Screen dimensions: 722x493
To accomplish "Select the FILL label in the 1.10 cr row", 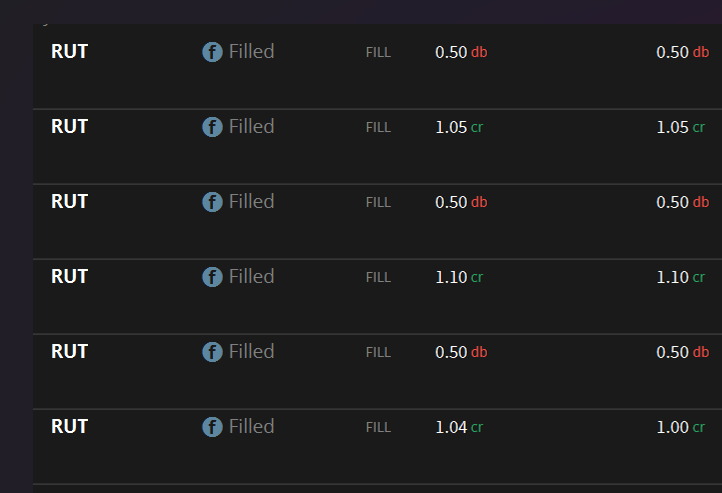I will [378, 278].
